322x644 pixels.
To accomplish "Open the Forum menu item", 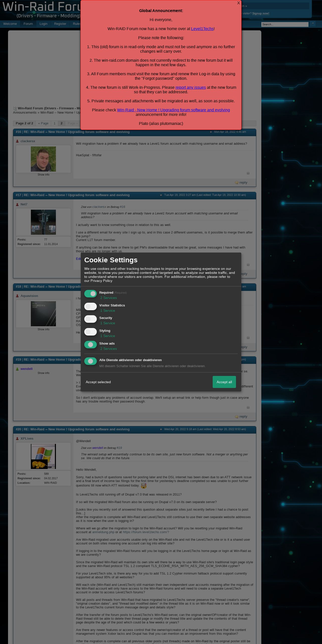I will [28, 24].
